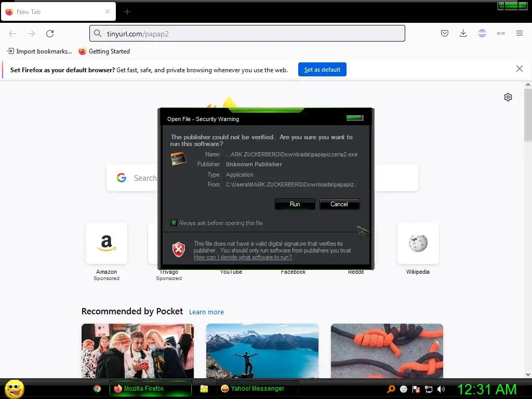Click the Import bookmarks bookmark item

tap(39, 51)
